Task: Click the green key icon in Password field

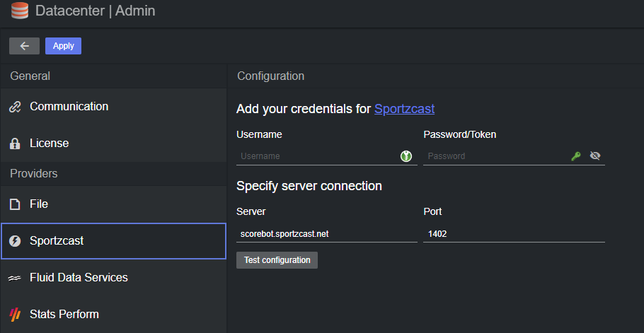Action: (x=576, y=156)
